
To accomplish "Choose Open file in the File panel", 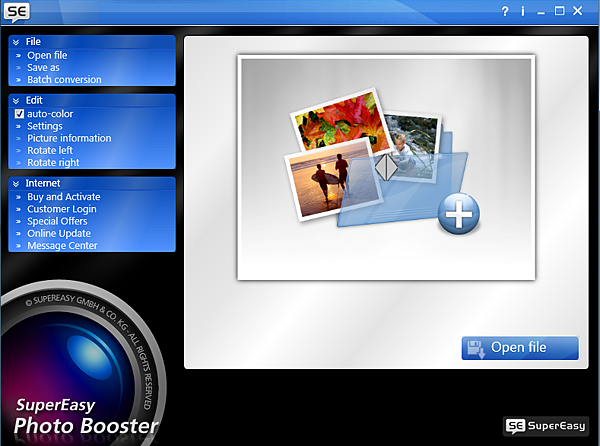I will click(47, 55).
